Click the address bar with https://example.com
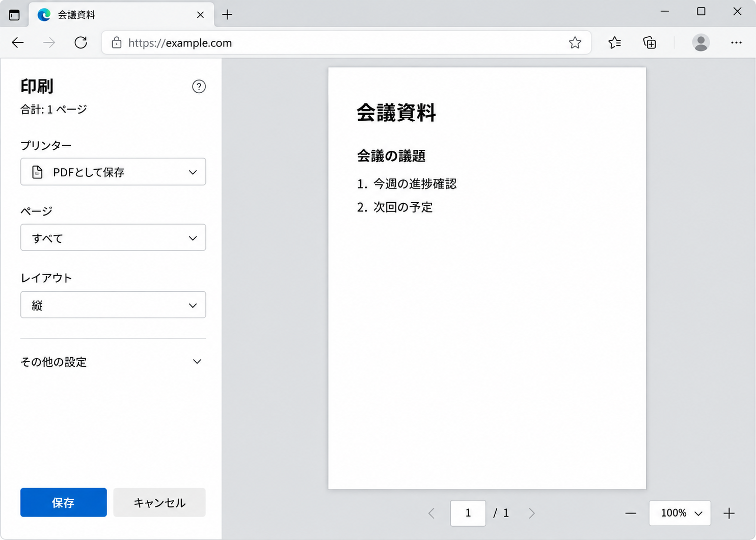 click(346, 43)
